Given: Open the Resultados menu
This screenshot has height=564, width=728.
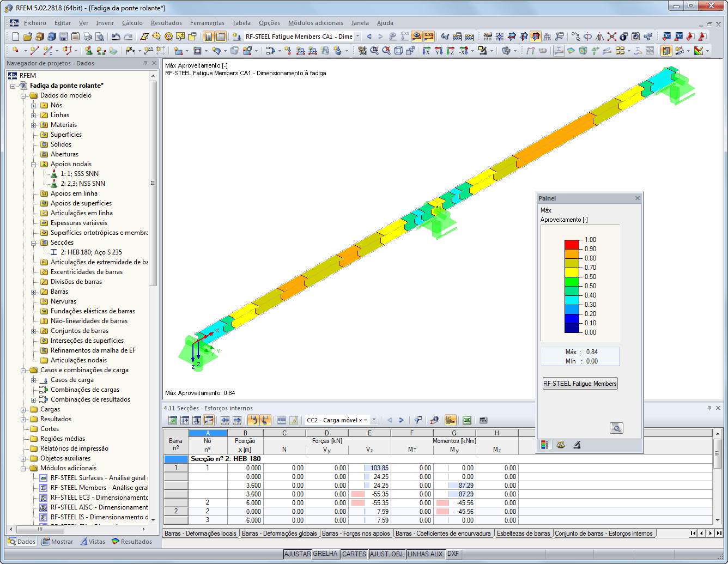Looking at the screenshot, I should (166, 23).
